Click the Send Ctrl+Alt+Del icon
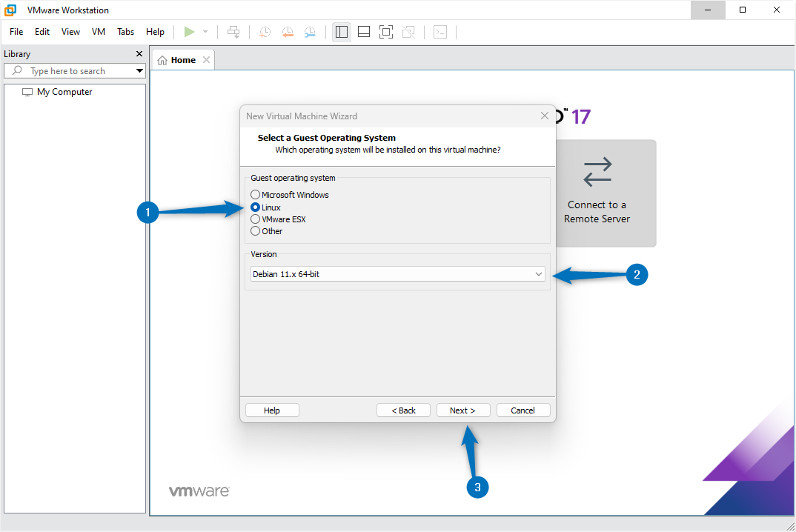 pyautogui.click(x=233, y=32)
